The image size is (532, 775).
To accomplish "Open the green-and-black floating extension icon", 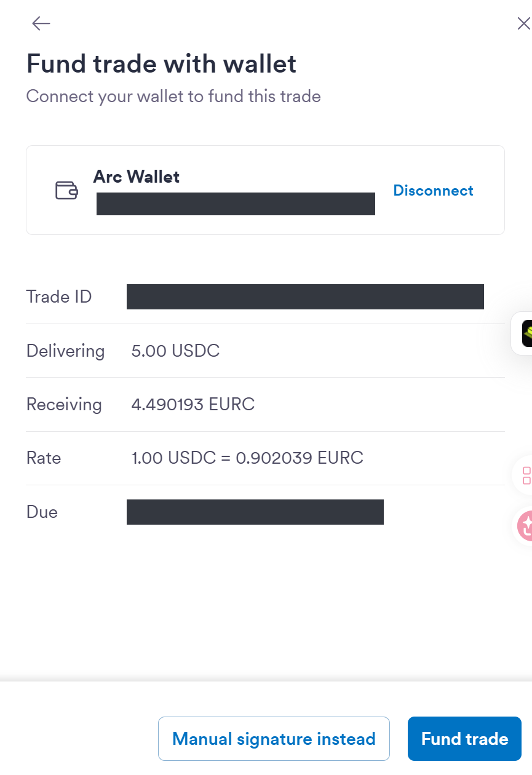I will click(x=526, y=333).
